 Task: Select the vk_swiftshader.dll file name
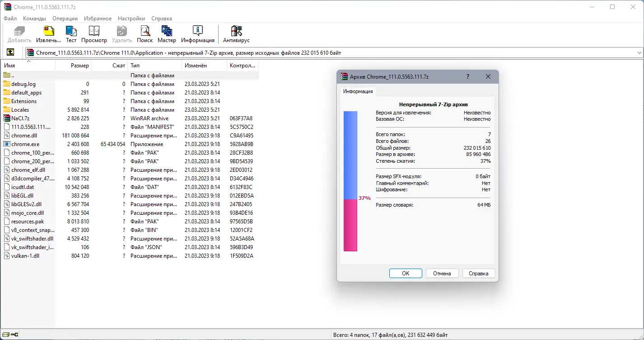[32, 239]
